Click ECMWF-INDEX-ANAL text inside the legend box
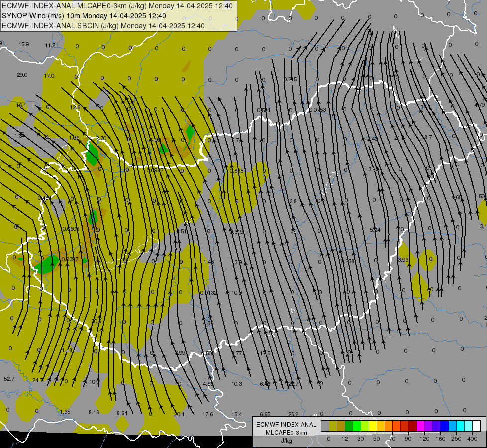The image size is (487, 448). pos(287,425)
